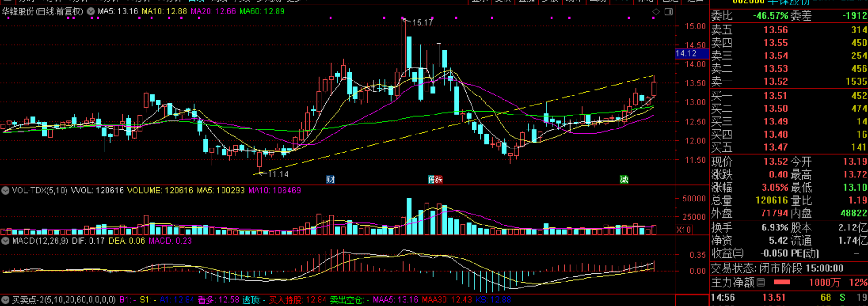Click the 内盘 48822 value
868x306 pixels.
[854, 213]
